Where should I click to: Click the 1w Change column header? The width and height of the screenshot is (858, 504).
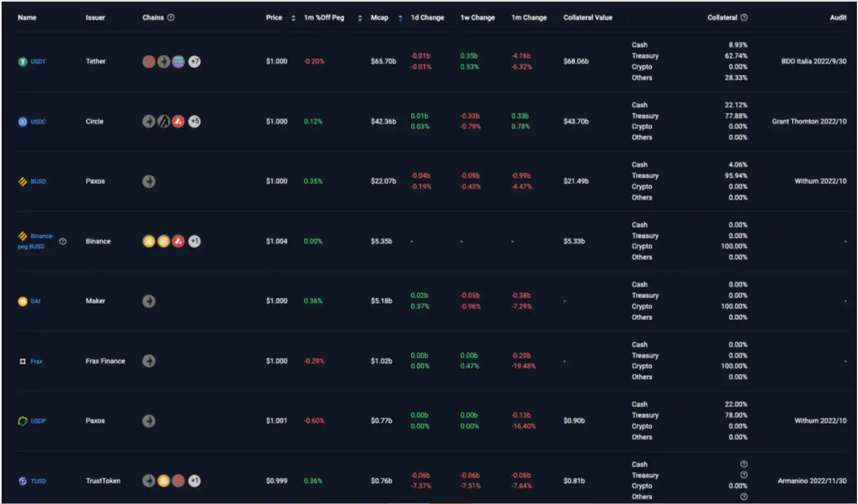coord(477,18)
